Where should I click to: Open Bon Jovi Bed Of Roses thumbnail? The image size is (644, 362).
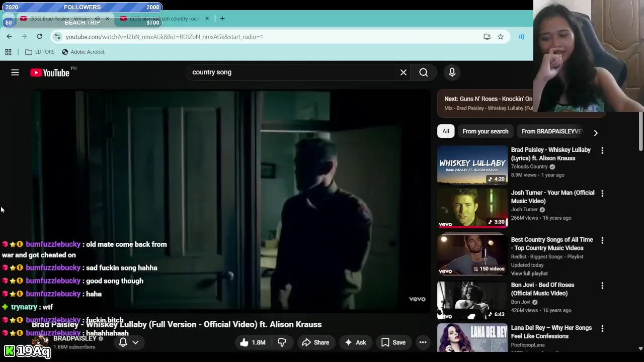[x=472, y=300]
